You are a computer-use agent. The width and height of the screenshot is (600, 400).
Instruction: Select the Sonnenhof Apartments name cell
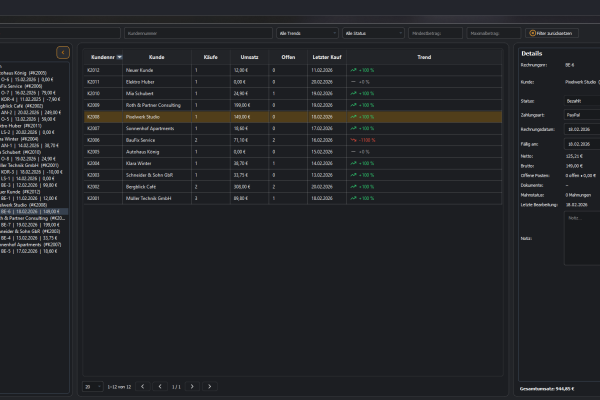(157, 128)
